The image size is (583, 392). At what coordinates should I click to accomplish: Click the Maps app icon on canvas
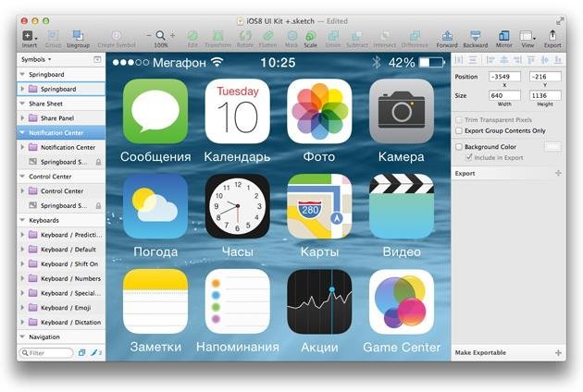[319, 206]
